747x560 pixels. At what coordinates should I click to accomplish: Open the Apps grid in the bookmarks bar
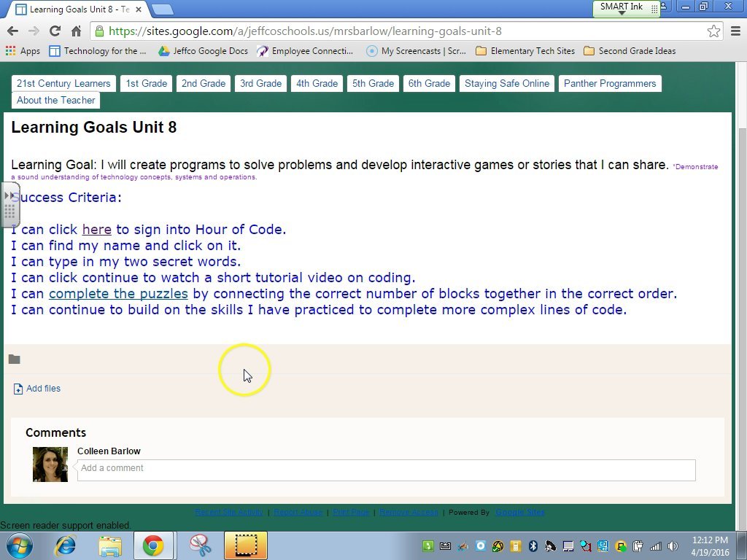(x=23, y=51)
